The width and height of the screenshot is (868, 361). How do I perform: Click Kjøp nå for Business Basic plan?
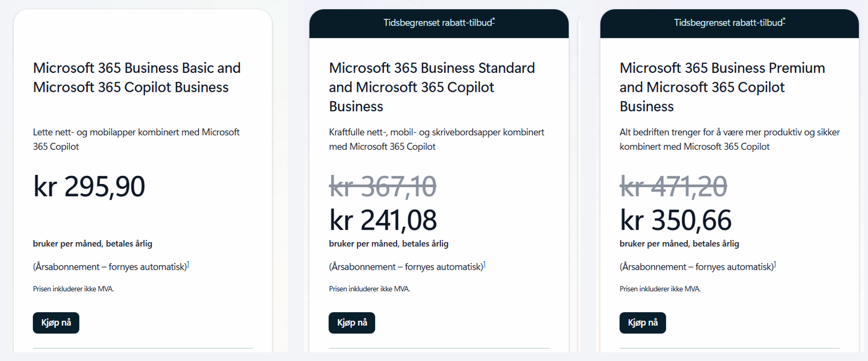tap(56, 323)
